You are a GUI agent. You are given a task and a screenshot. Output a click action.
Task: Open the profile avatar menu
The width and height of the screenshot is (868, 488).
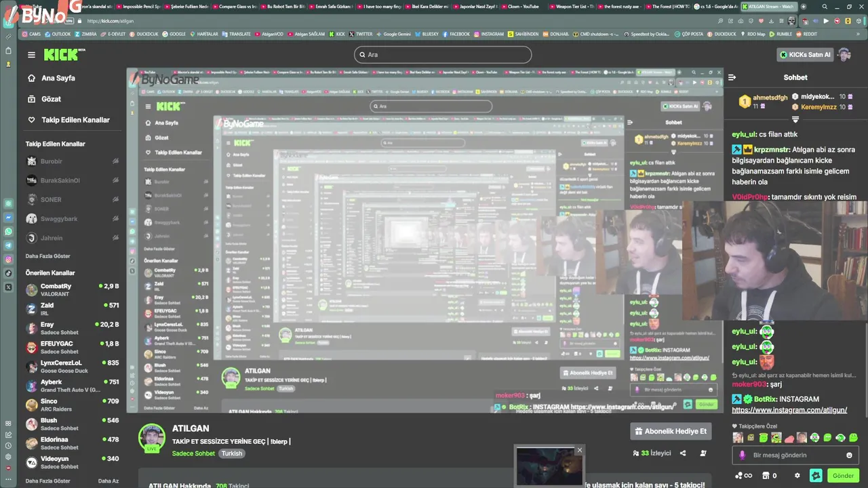(844, 55)
